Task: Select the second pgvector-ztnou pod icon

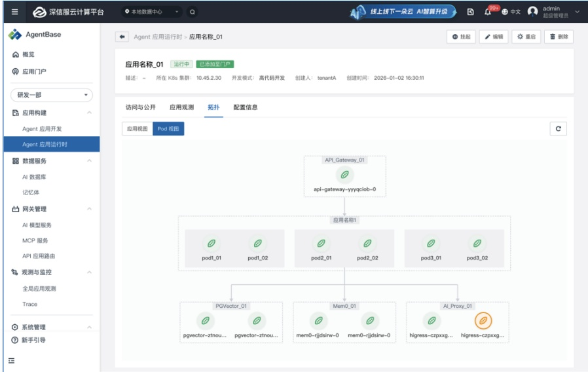Action: tap(257, 321)
